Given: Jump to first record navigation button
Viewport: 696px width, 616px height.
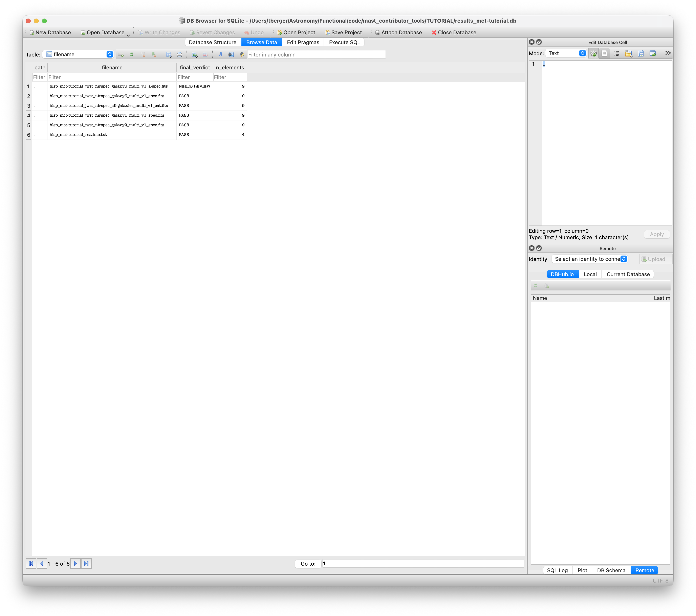Looking at the screenshot, I should [31, 564].
